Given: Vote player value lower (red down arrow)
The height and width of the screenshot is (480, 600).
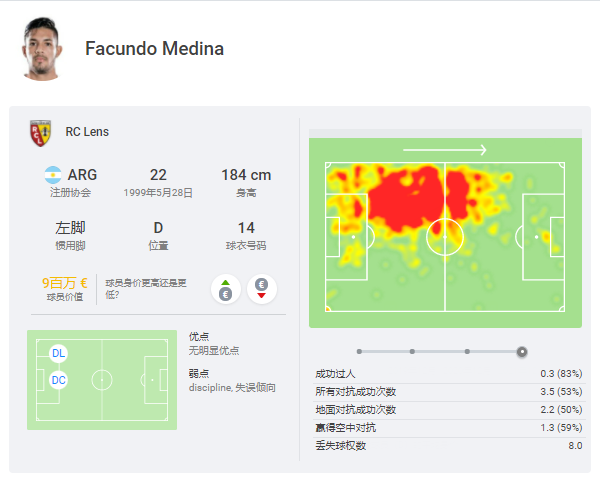Looking at the screenshot, I should pos(261,289).
